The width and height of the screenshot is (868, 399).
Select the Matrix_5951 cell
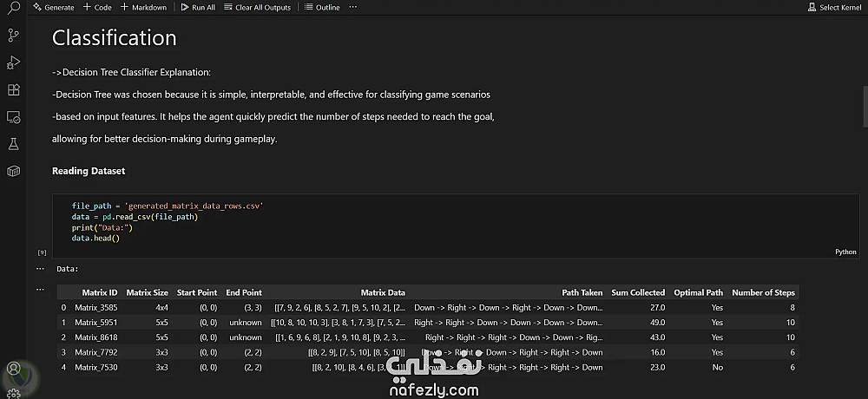95,323
